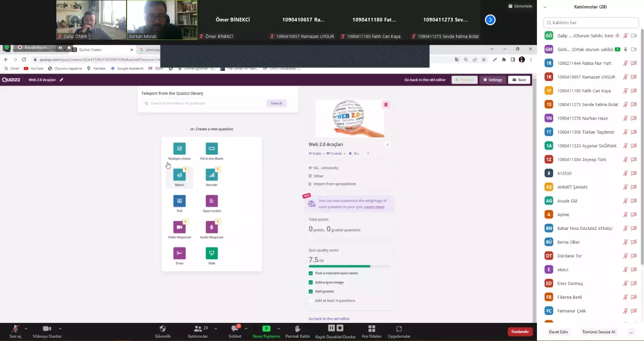Add an Audio Response question
The width and height of the screenshot is (644, 341).
(212, 229)
